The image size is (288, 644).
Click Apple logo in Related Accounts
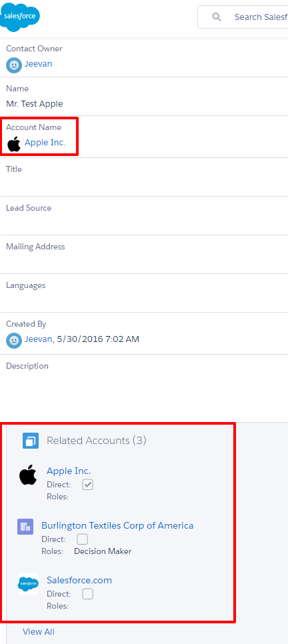pos(28,475)
